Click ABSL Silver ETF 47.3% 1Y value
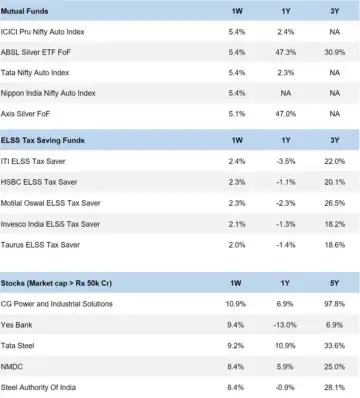This screenshot has width=360, height=398. [286, 52]
